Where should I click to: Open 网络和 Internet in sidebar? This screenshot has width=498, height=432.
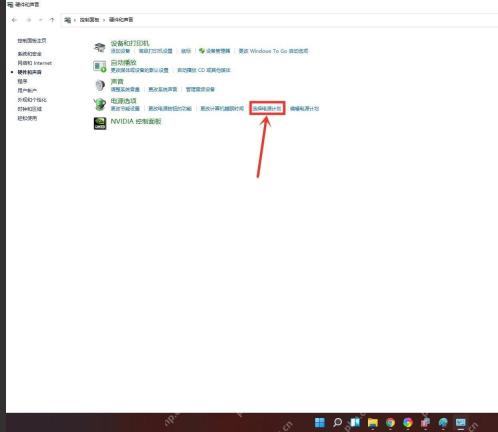(35, 63)
